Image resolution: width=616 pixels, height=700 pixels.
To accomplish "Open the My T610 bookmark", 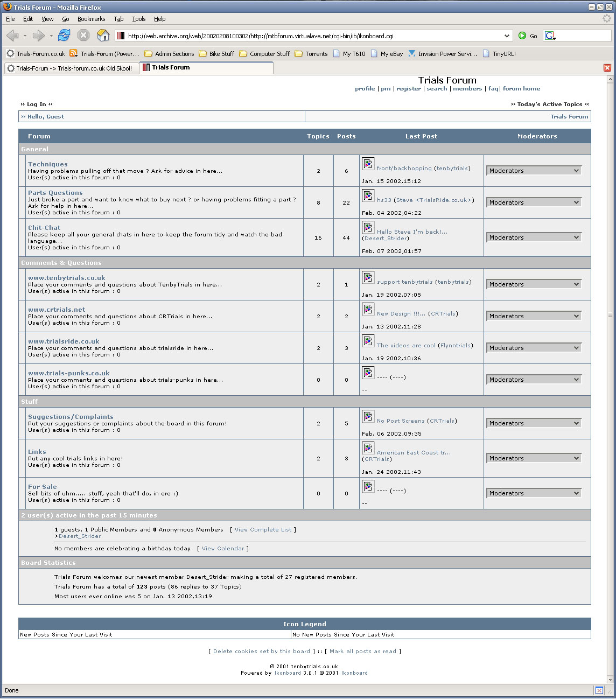I will [349, 54].
